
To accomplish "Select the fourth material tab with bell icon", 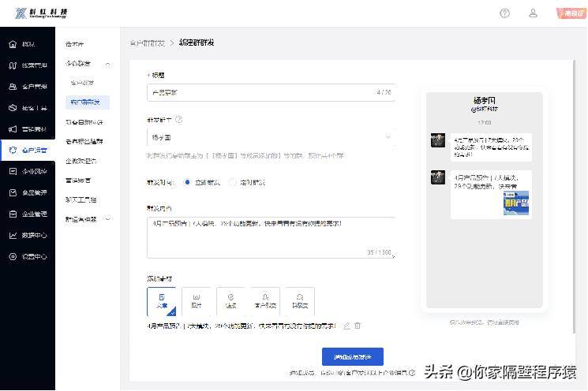I will click(x=265, y=301).
